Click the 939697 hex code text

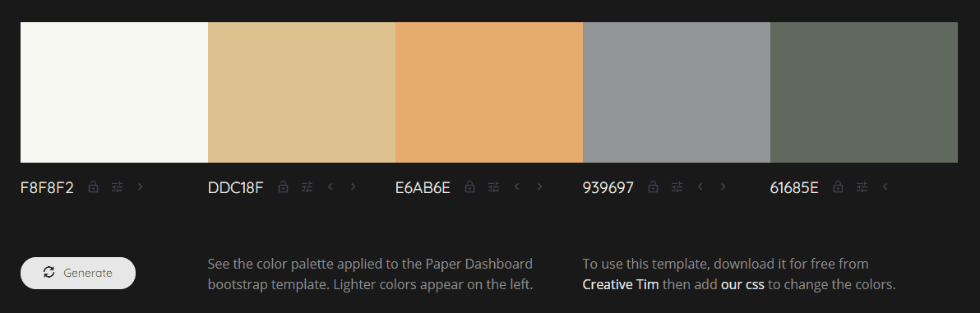tap(608, 187)
